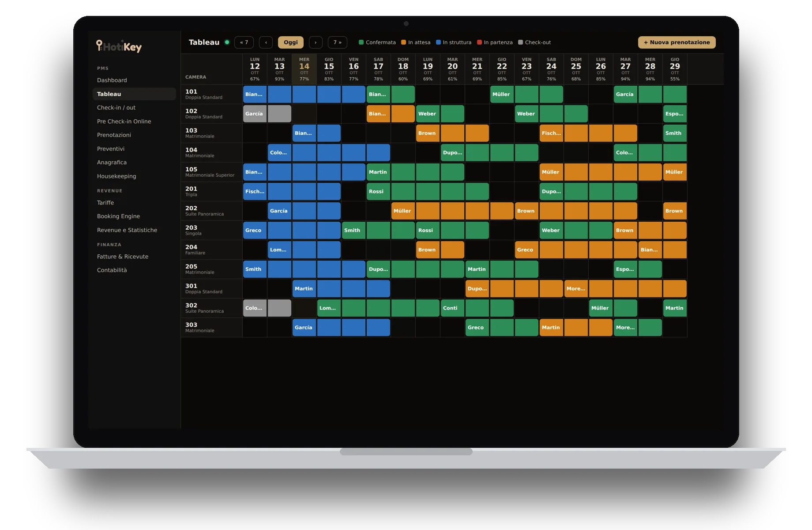812x530 pixels.
Task: Open Dupo... booking in room 104
Action: [489, 152]
